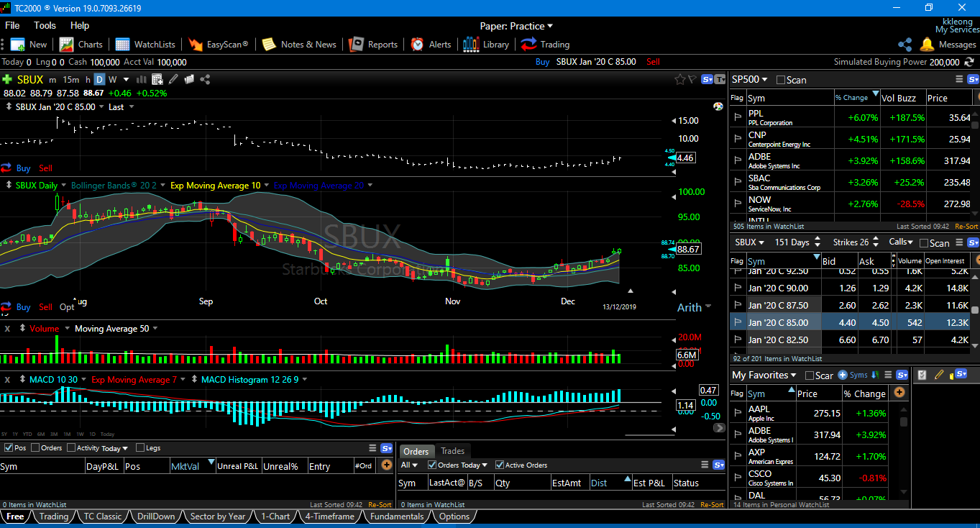Enable the Orders checkbox in positions panel
980x528 pixels.
[x=35, y=447]
